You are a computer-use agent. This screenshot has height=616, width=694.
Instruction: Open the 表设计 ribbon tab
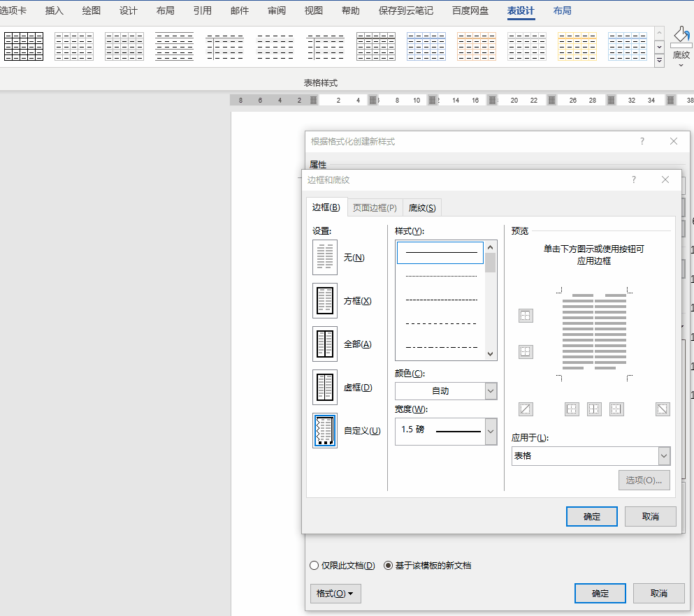pos(521,10)
